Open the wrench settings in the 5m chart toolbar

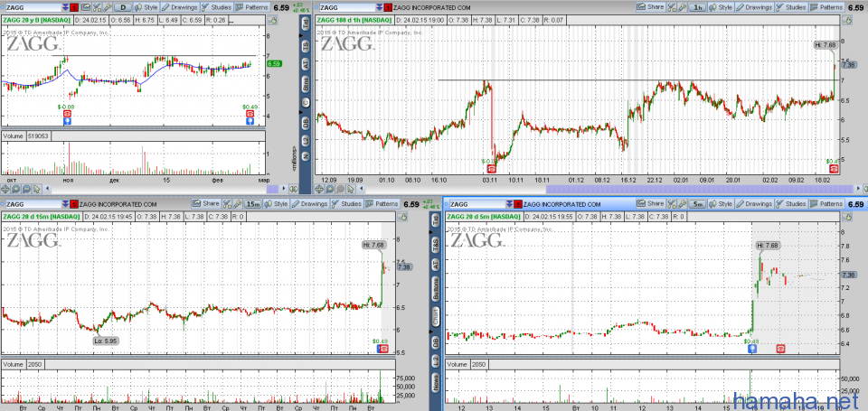coord(682,203)
